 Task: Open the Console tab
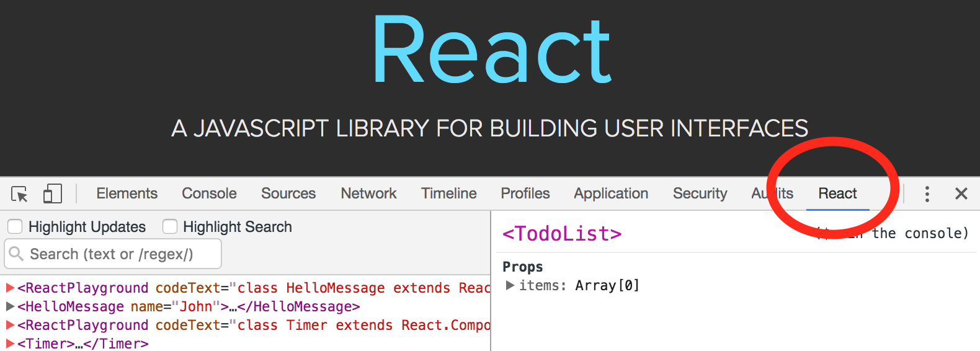click(x=209, y=193)
